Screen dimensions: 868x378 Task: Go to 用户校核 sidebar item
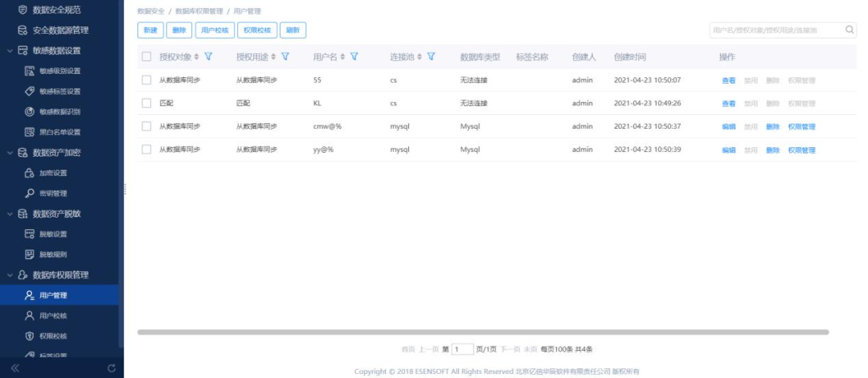coord(53,316)
